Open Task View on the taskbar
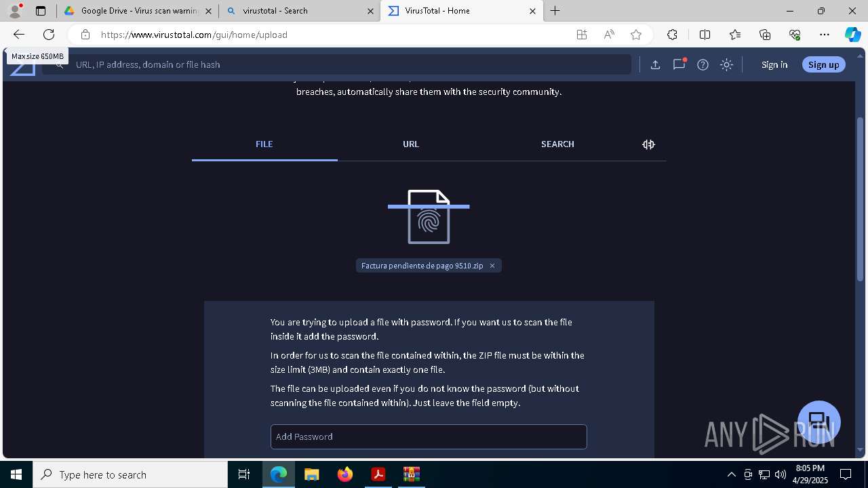 point(244,474)
